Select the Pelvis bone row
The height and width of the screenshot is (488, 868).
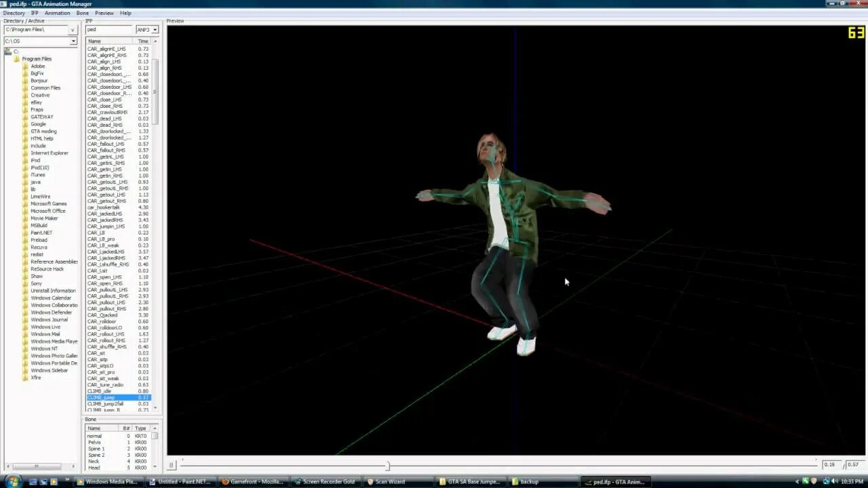tap(119, 443)
